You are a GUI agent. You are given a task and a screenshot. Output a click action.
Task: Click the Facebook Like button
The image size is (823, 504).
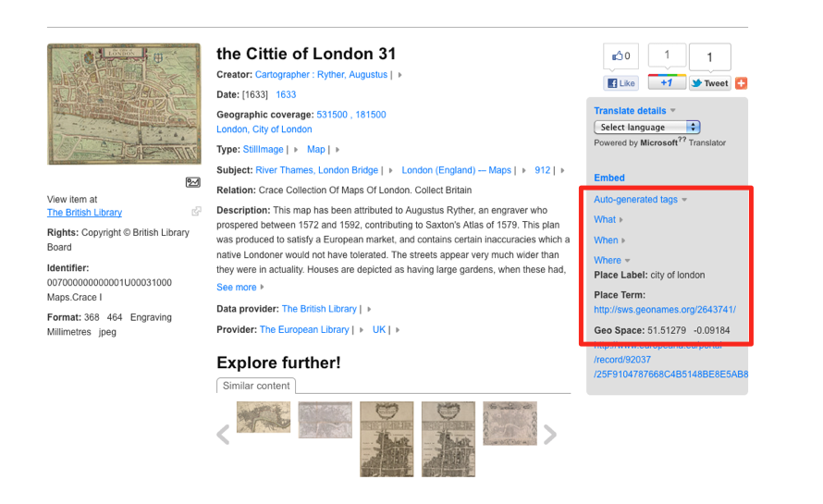[x=621, y=83]
